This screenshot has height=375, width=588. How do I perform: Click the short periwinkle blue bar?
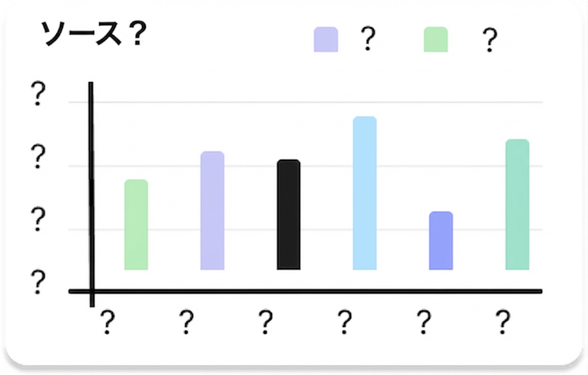click(441, 241)
